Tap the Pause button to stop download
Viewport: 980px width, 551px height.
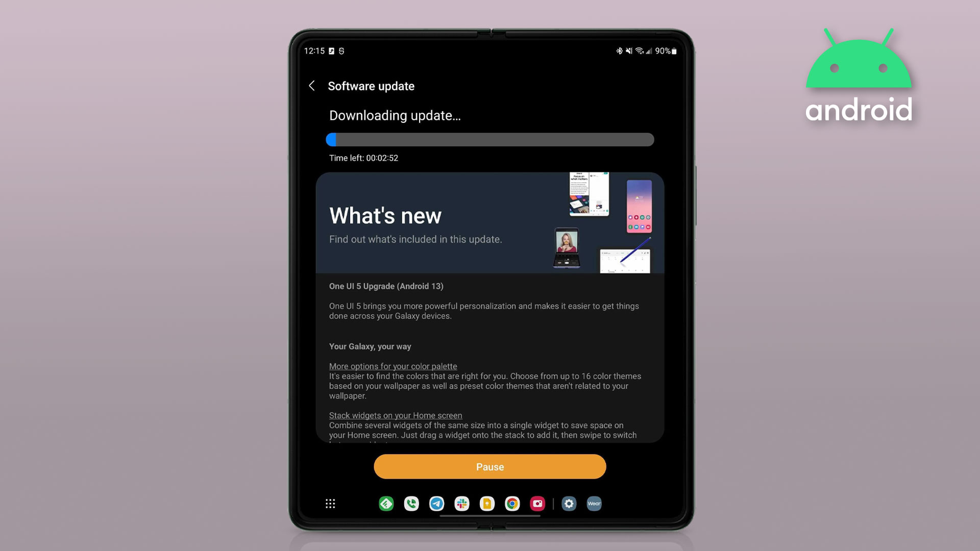click(490, 466)
